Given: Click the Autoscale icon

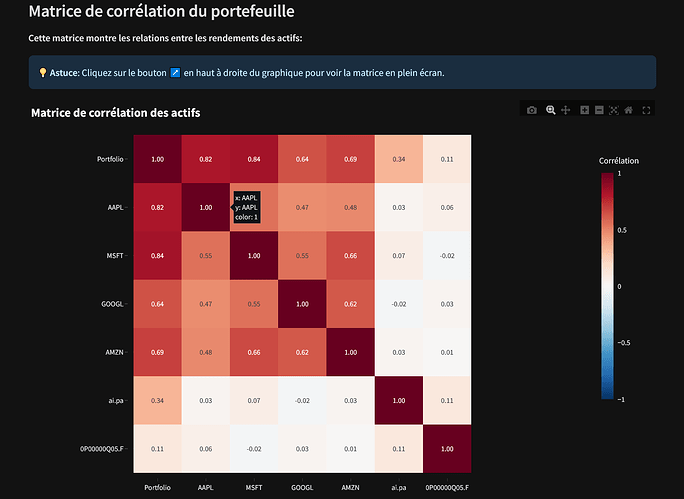Looking at the screenshot, I should point(614,110).
